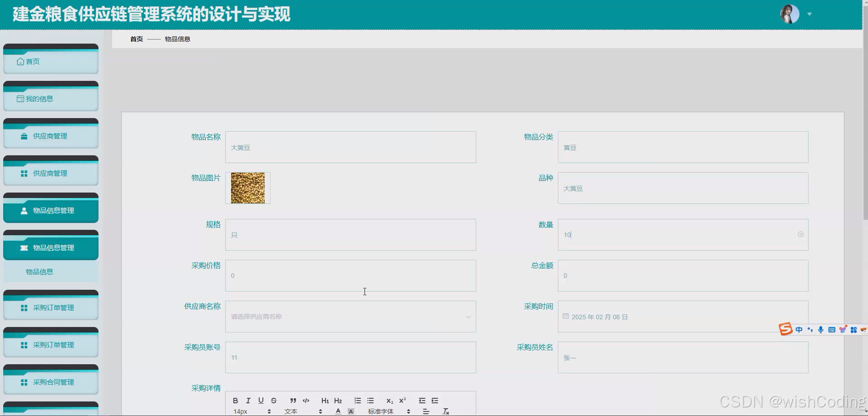Open 采购合同管理 in the sidebar
The width and height of the screenshot is (868, 416).
[50, 382]
